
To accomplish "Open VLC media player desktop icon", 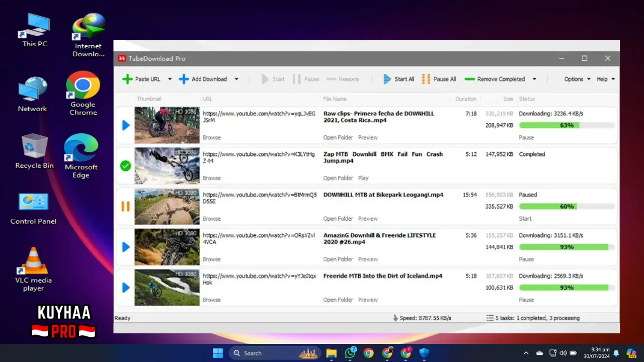I will pos(33,269).
